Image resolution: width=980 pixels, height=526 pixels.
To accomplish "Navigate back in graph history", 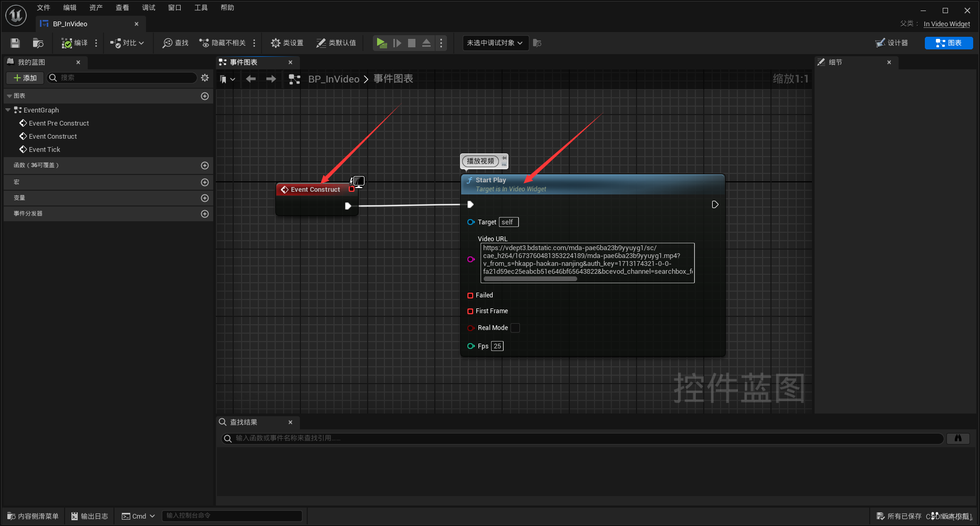I will click(x=251, y=79).
